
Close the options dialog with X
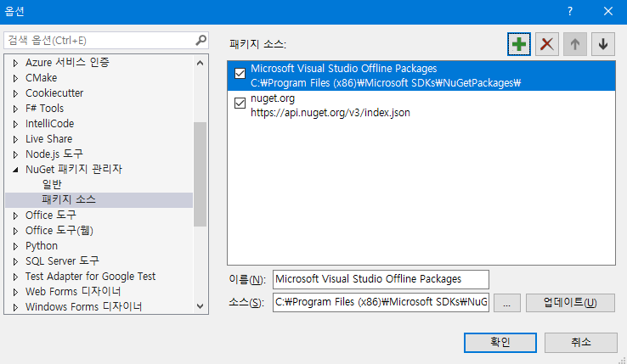(x=607, y=11)
